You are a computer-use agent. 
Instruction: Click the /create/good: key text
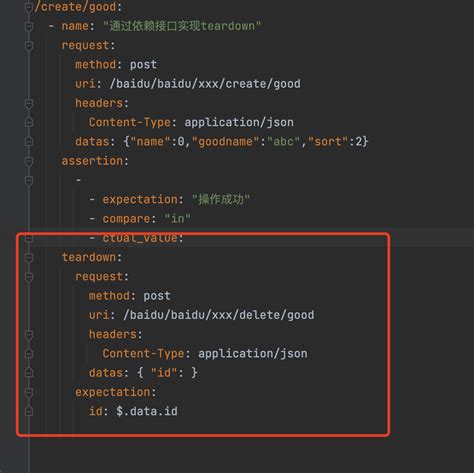click(78, 7)
